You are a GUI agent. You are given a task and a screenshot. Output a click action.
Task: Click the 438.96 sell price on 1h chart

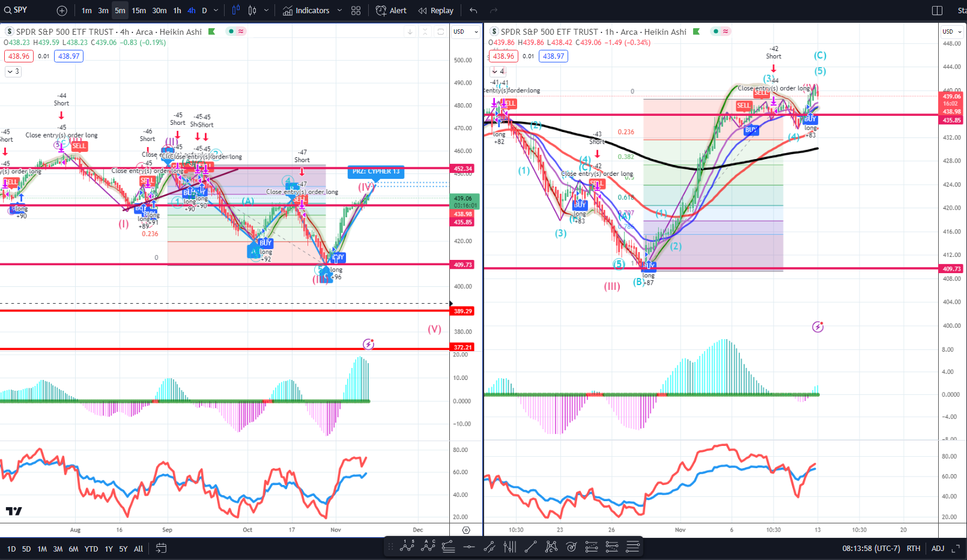point(503,56)
